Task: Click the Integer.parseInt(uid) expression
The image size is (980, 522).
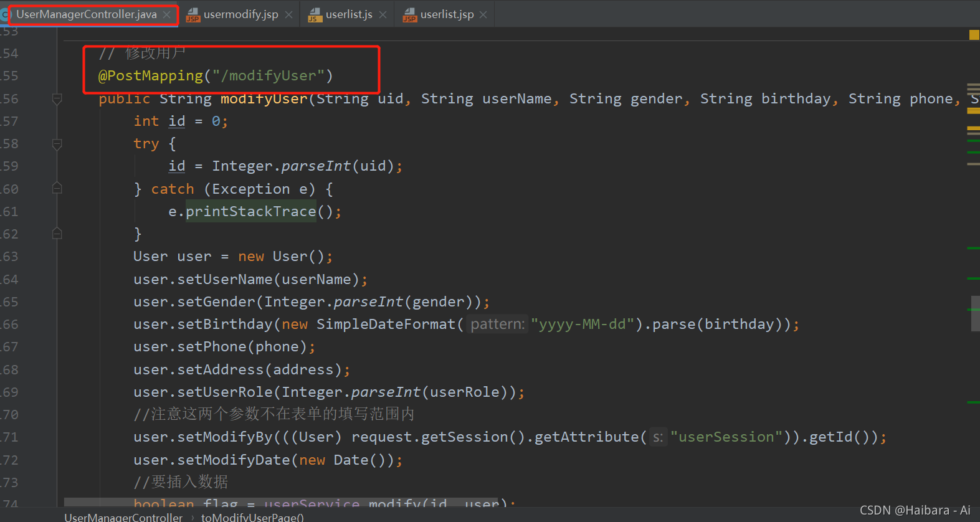Action: (x=303, y=166)
